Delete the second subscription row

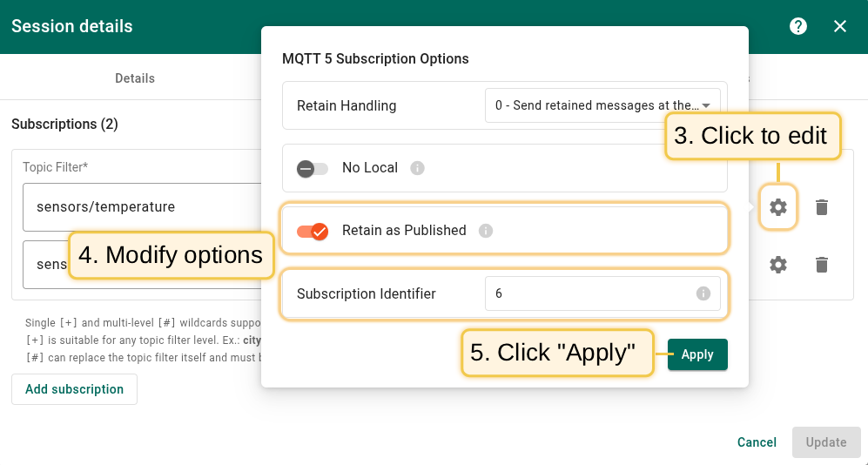tap(821, 265)
